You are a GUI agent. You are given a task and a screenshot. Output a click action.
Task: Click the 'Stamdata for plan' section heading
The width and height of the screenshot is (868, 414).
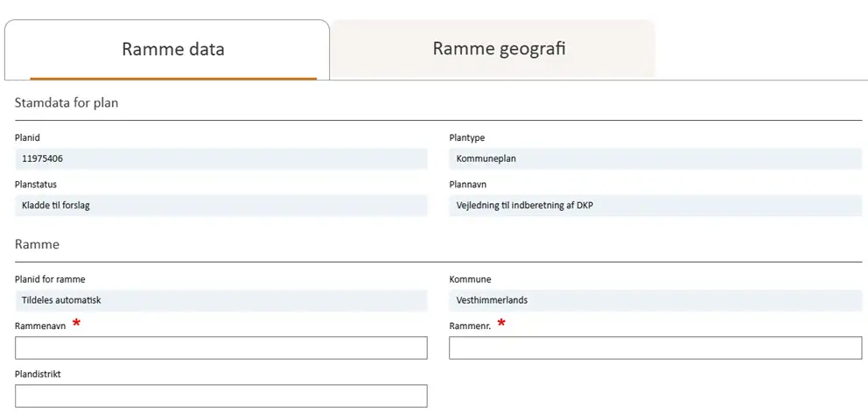66,102
